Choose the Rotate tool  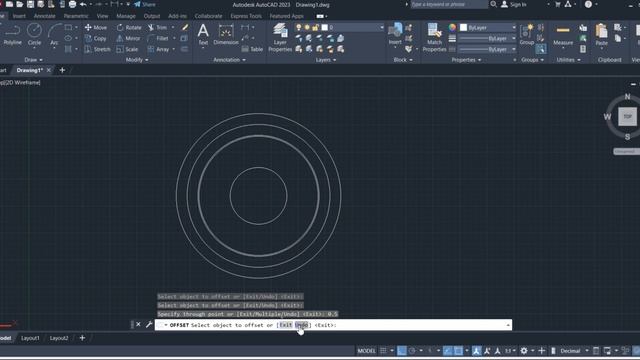[129, 27]
